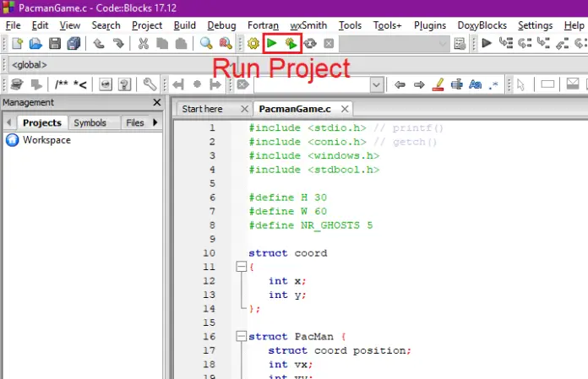
Task: Click the Find magnifier icon
Action: [207, 43]
